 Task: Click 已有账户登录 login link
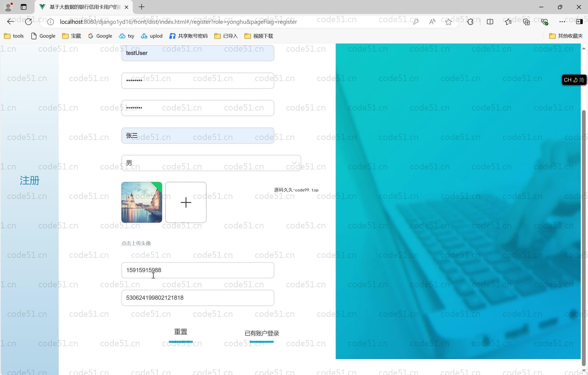[262, 333]
